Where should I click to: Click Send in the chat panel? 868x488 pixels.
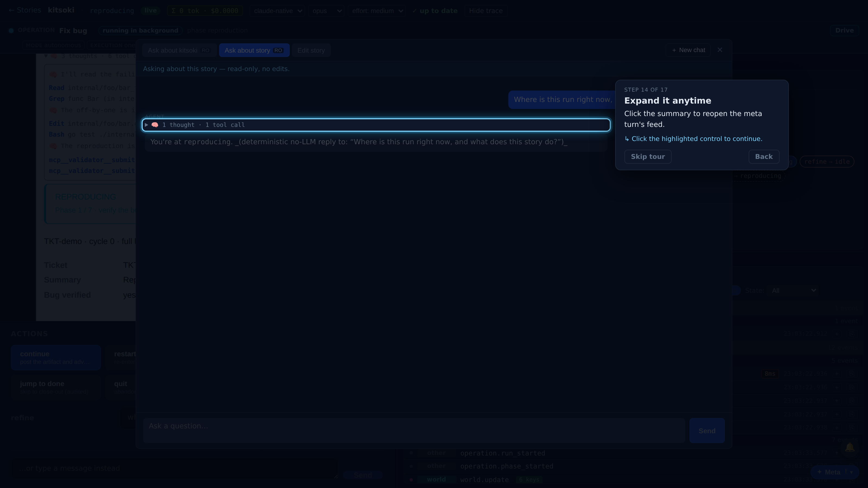coord(707,431)
